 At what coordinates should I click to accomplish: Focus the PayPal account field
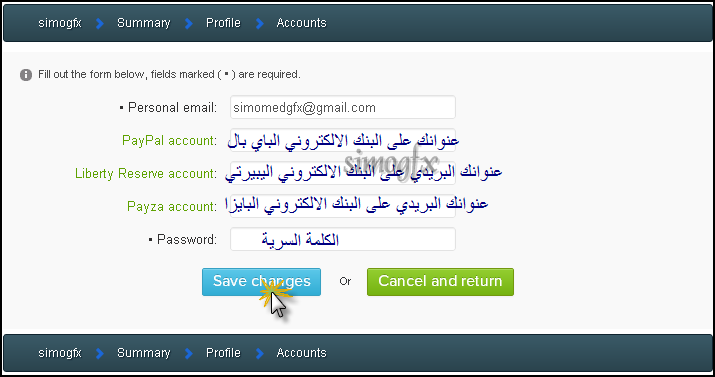coord(343,140)
